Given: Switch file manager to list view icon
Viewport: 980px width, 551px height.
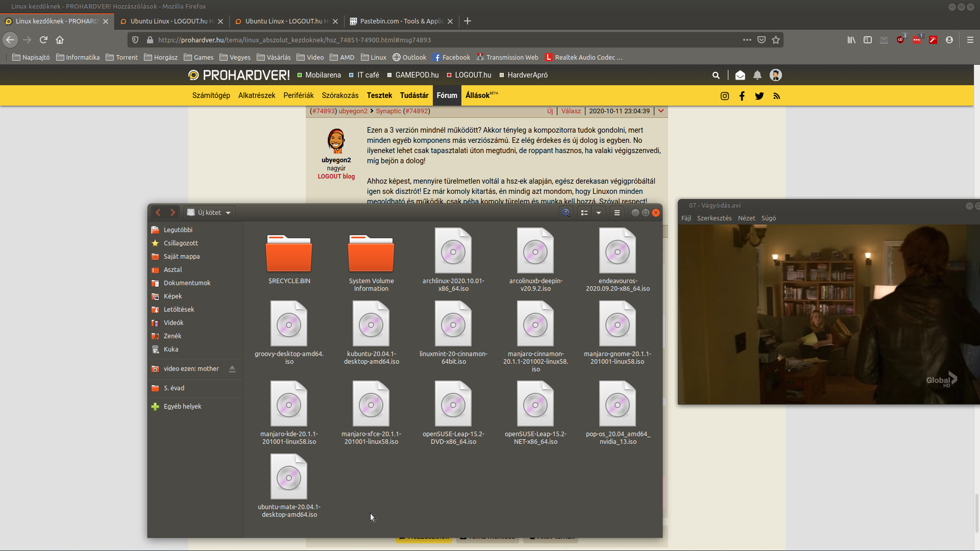Looking at the screenshot, I should pos(584,213).
